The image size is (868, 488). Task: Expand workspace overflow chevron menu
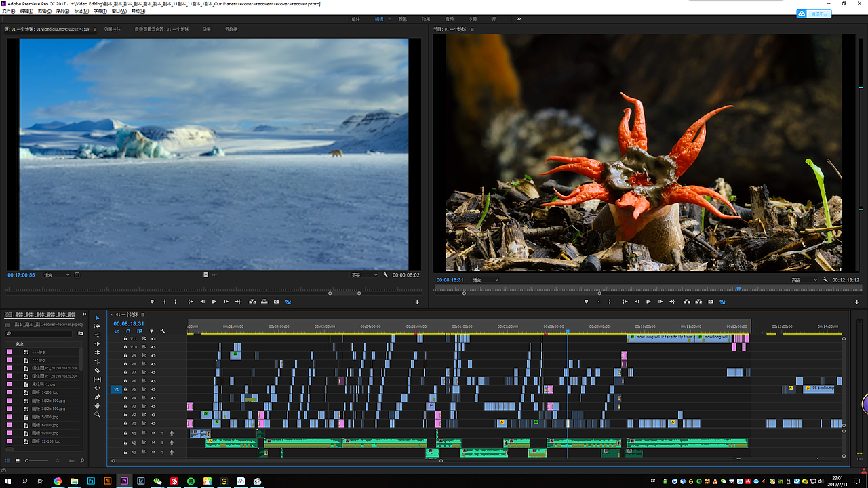coord(519,19)
